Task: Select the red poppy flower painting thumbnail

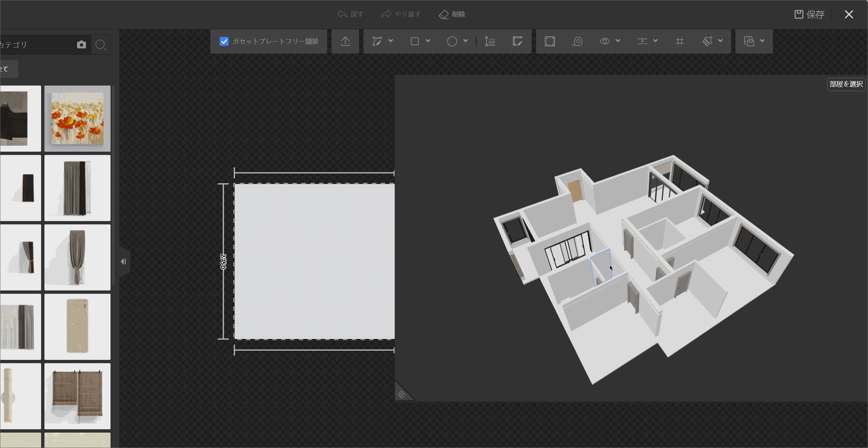Action: pos(77,119)
